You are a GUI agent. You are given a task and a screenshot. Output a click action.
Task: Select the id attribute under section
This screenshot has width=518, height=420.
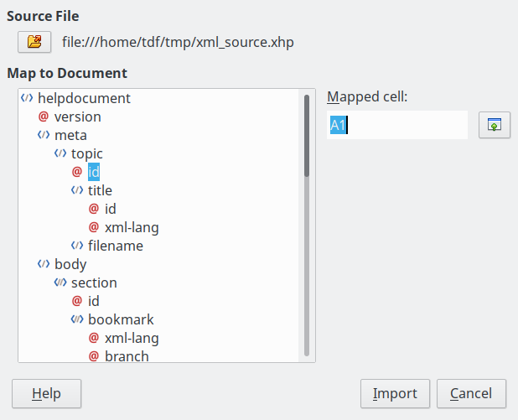(x=93, y=301)
